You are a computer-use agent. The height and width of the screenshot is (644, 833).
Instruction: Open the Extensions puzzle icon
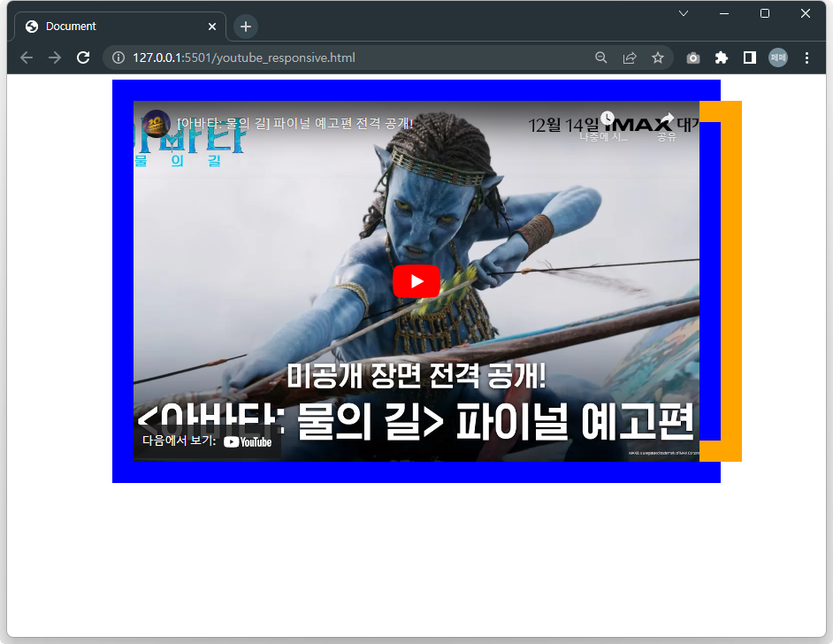[721, 57]
